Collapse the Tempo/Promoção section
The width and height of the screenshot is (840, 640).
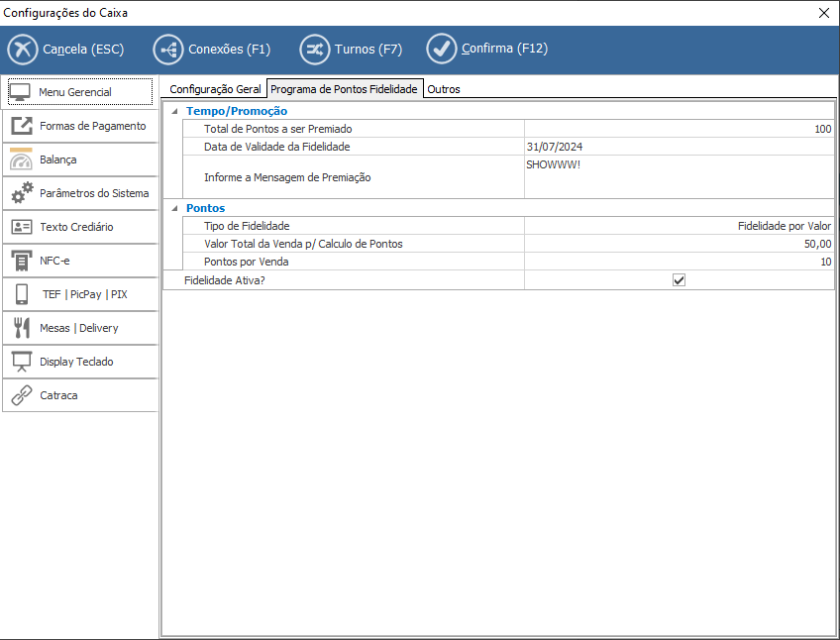(x=175, y=112)
